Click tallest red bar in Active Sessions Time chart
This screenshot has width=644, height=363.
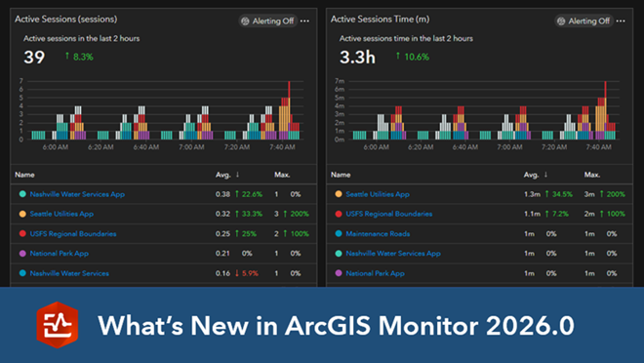click(x=605, y=90)
